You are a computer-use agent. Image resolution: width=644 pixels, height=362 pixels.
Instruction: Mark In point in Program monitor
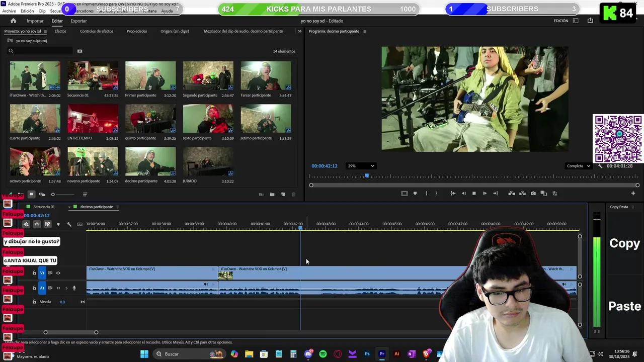click(x=426, y=193)
